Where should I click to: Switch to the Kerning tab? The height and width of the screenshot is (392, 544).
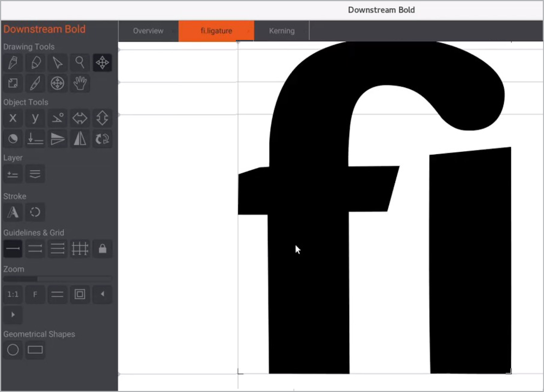(282, 31)
